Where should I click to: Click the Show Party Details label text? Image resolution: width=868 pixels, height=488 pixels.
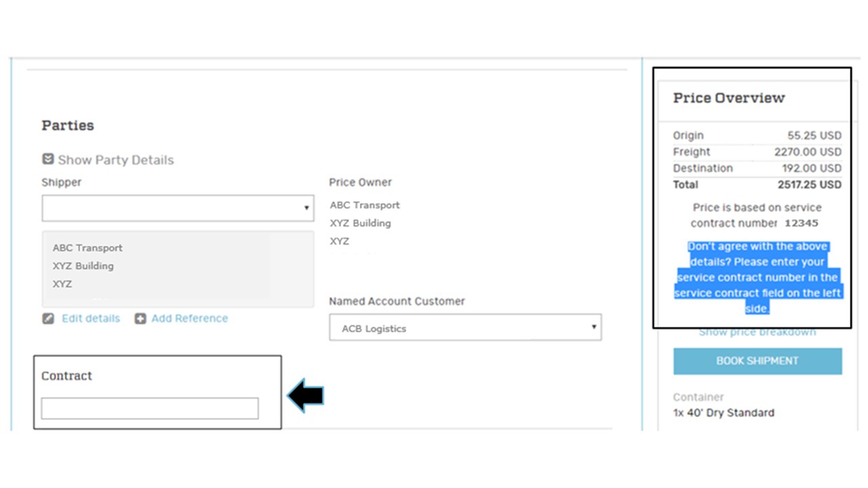(x=116, y=160)
